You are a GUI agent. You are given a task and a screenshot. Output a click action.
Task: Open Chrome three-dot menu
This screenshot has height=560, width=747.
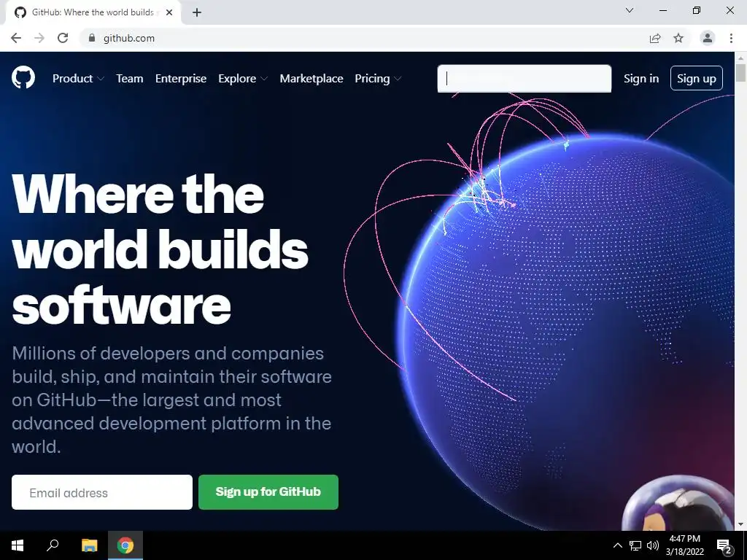(x=731, y=38)
